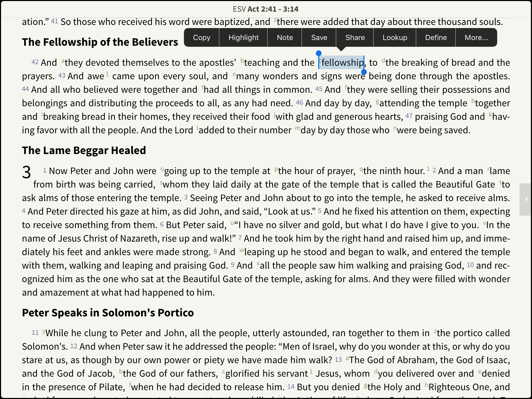Viewport: 532px width, 399px height.
Task: Open passage selector ESV Act 2:41 - 3:14
Action: point(266,9)
